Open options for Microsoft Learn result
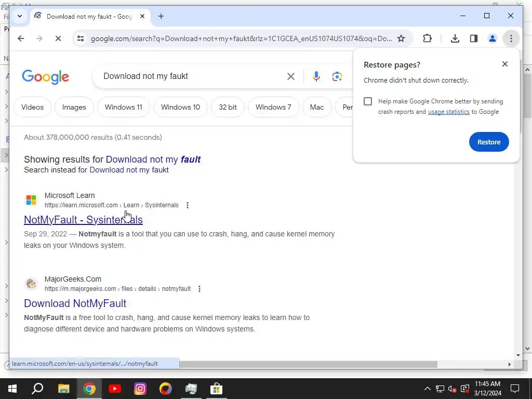 point(188,205)
